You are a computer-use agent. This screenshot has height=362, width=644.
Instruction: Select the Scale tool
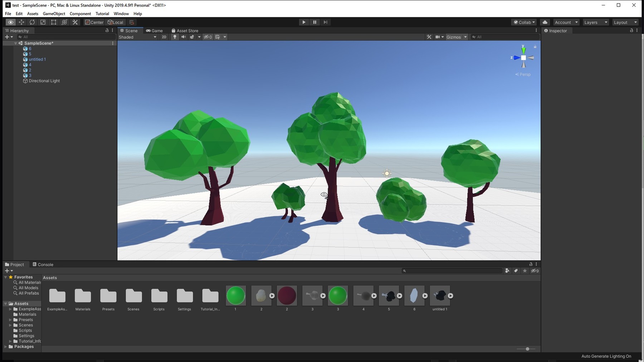(43, 22)
